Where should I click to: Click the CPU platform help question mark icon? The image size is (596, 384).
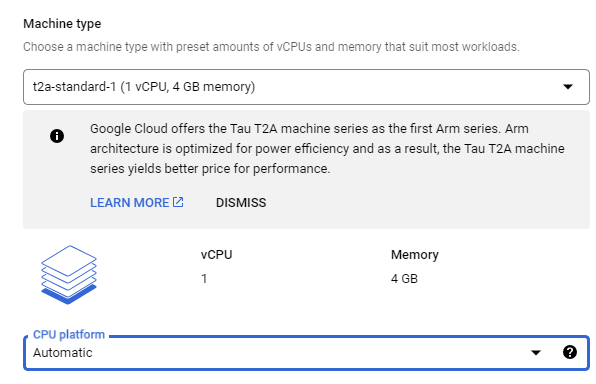(x=569, y=352)
